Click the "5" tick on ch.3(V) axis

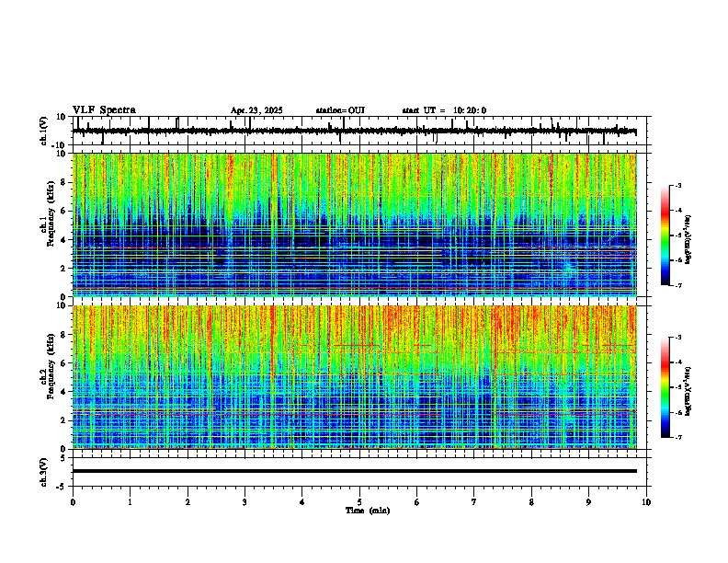(63, 458)
